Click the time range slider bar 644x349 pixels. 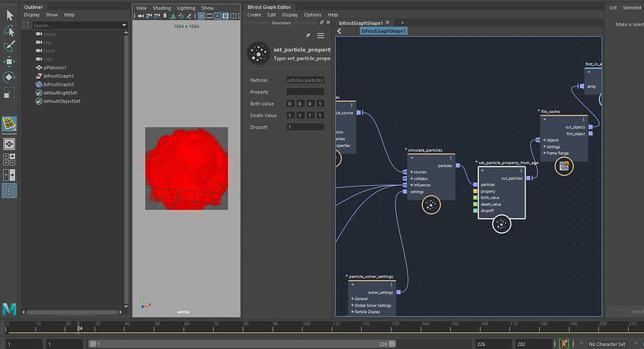242,344
